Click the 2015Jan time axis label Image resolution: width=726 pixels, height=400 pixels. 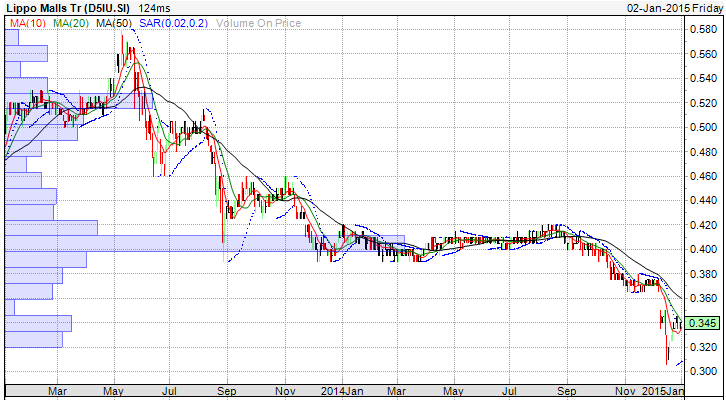(x=661, y=391)
